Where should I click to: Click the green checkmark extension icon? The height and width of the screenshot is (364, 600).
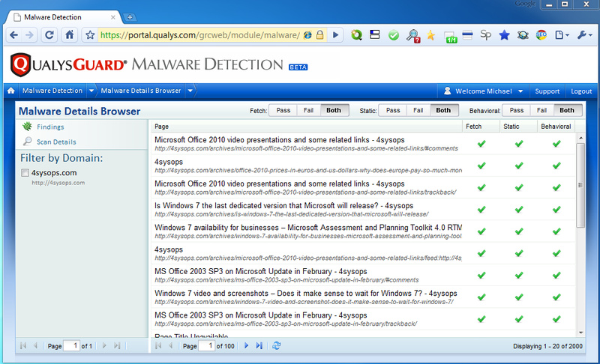tap(393, 35)
